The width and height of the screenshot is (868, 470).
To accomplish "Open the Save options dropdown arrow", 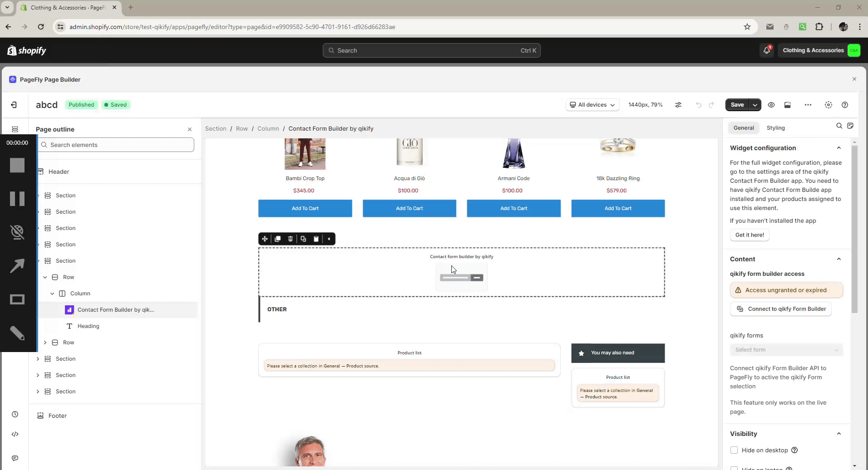I will (x=755, y=105).
